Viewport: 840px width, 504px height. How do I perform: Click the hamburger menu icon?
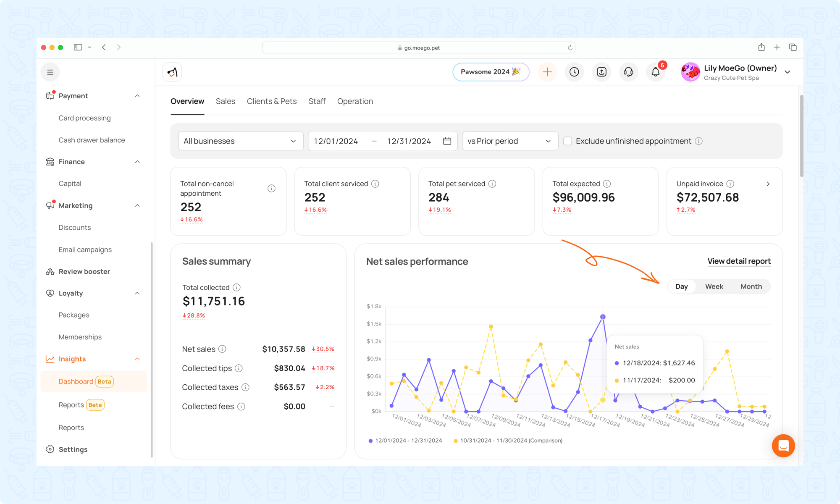coord(50,72)
